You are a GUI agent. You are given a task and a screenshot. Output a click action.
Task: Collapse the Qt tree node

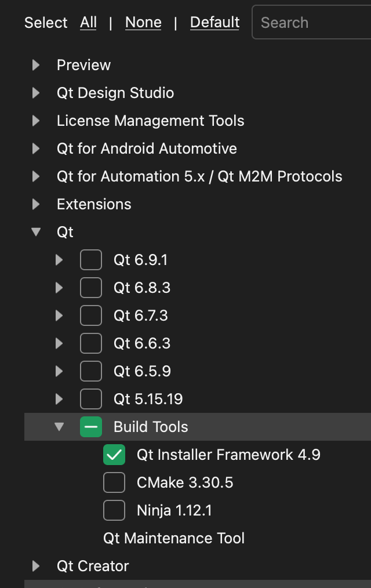pyautogui.click(x=36, y=232)
